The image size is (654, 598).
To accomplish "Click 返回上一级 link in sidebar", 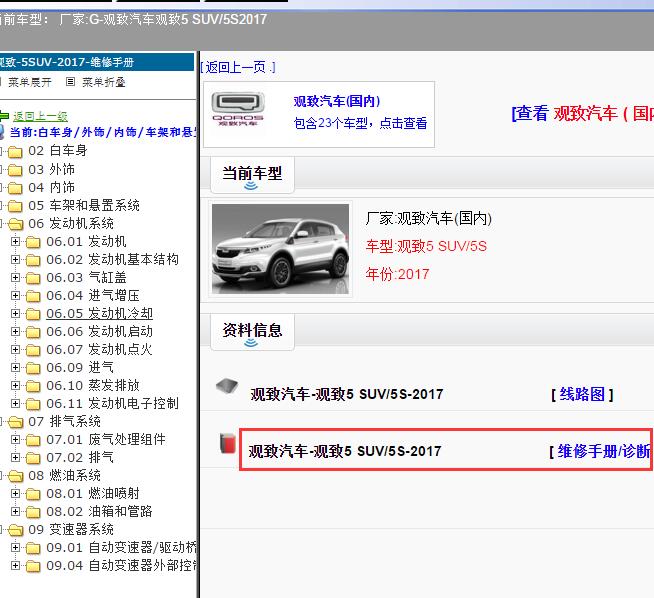I will [x=40, y=116].
